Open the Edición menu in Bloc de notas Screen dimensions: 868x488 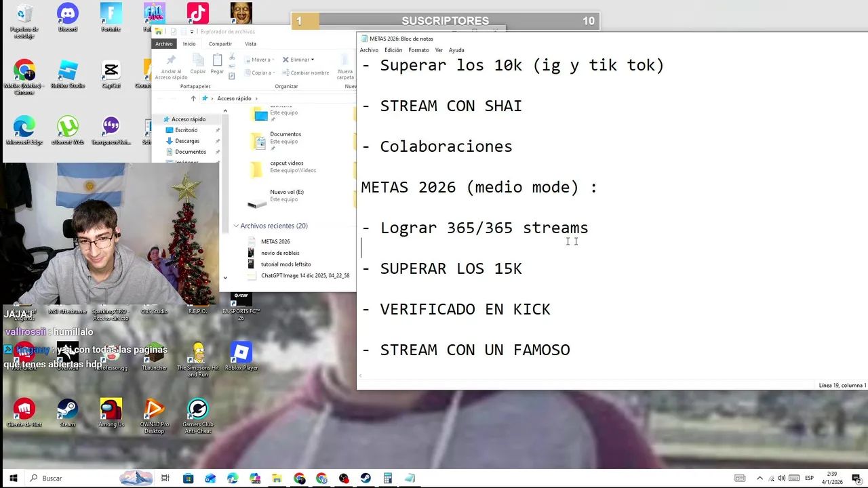393,50
